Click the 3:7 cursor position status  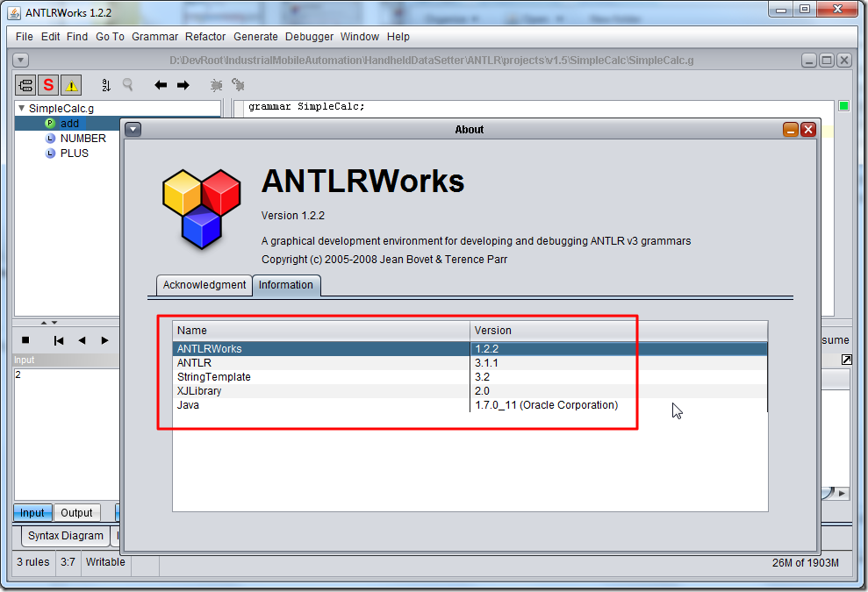tap(68, 562)
